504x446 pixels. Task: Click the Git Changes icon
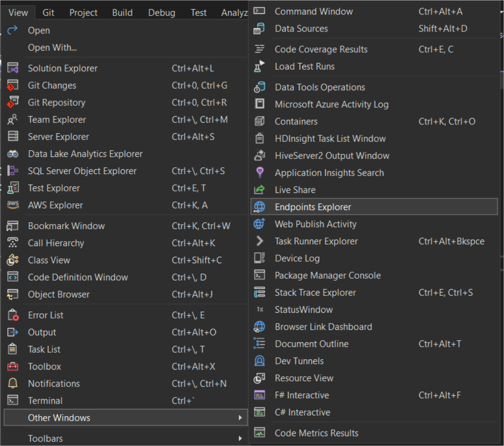coord(13,85)
